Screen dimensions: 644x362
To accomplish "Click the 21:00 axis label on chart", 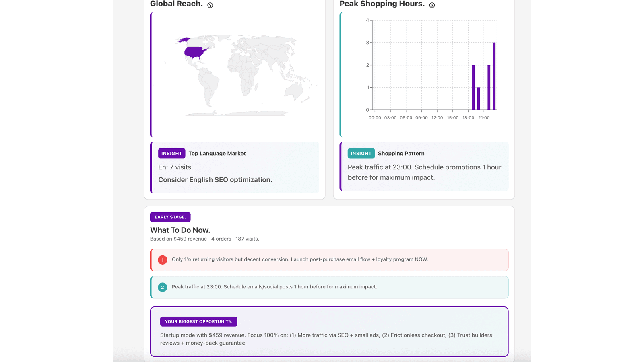I will tap(484, 118).
